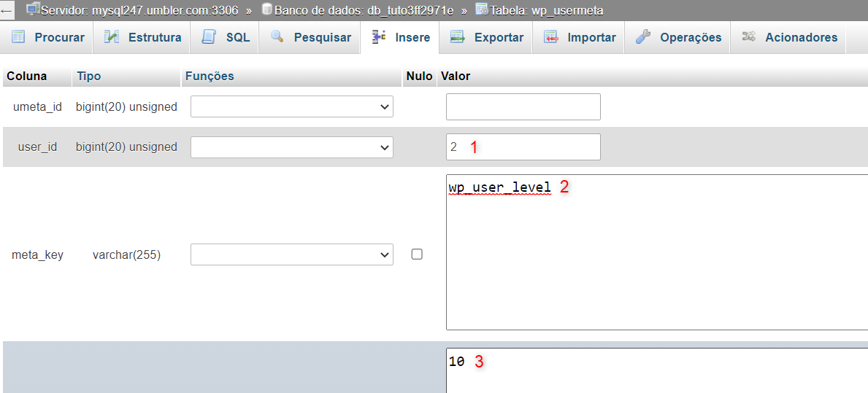The image size is (868, 393).
Task: Follow the server mysql247.umbler.com breadcrumb link
Action: (139, 11)
